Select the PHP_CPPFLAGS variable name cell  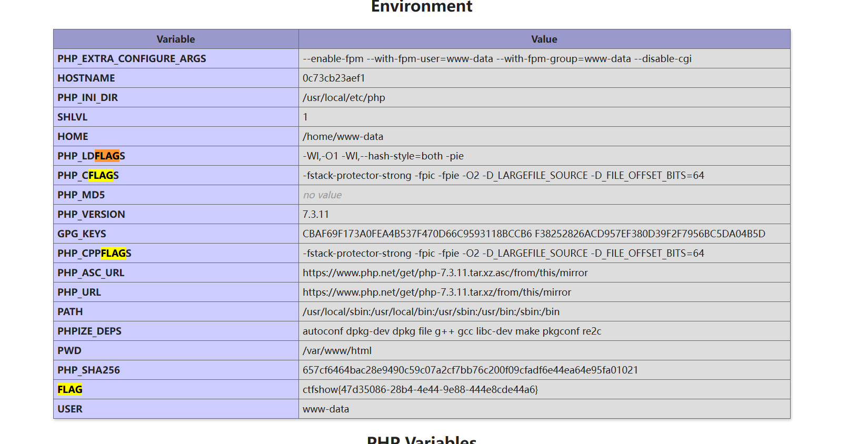coord(94,254)
